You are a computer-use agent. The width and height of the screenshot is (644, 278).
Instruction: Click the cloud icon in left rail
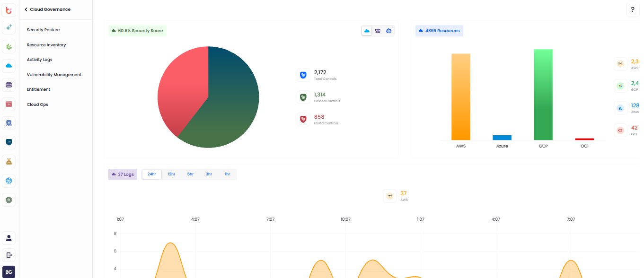(x=9, y=66)
